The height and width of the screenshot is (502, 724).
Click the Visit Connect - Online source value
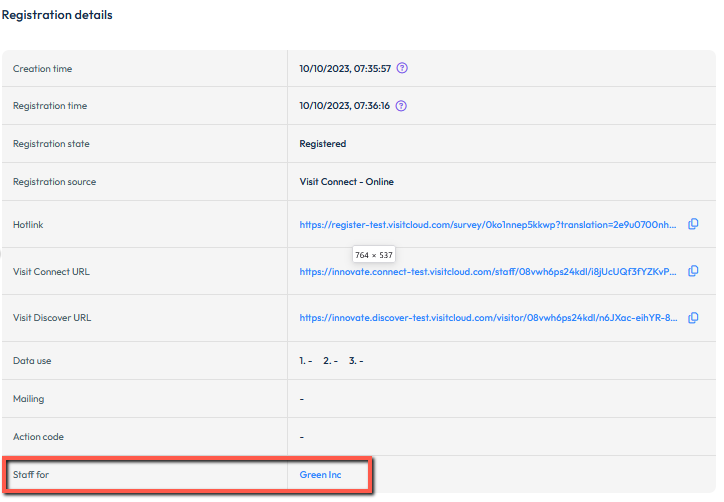[346, 182]
